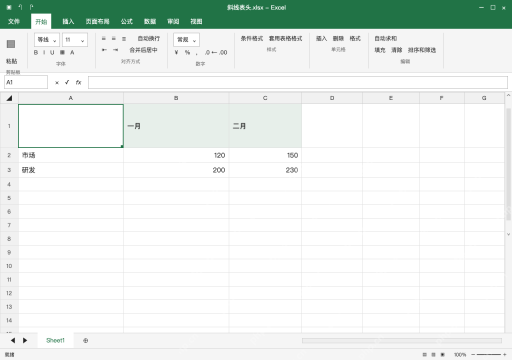Open 填充 fill menu
The width and height of the screenshot is (512, 360).
[380, 50]
